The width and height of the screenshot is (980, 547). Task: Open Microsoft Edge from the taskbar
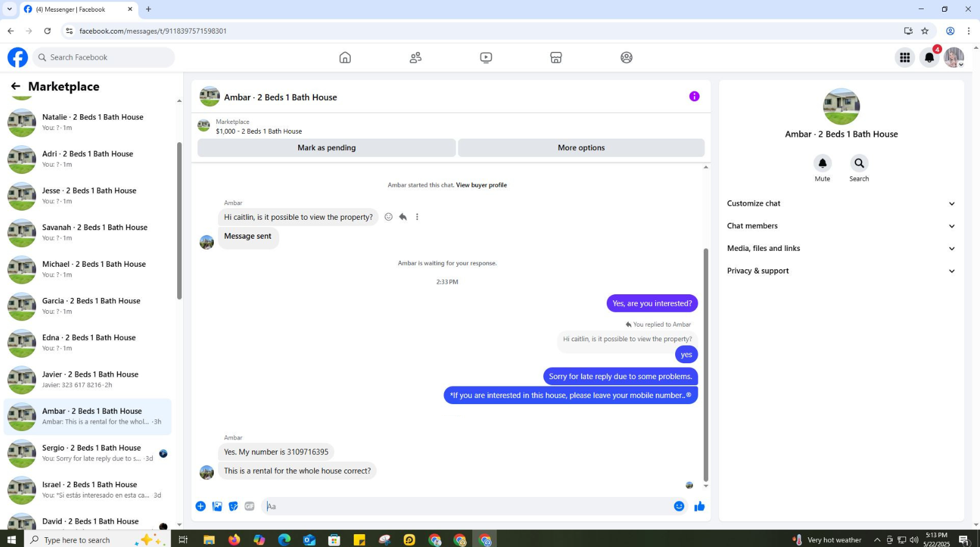284,540
